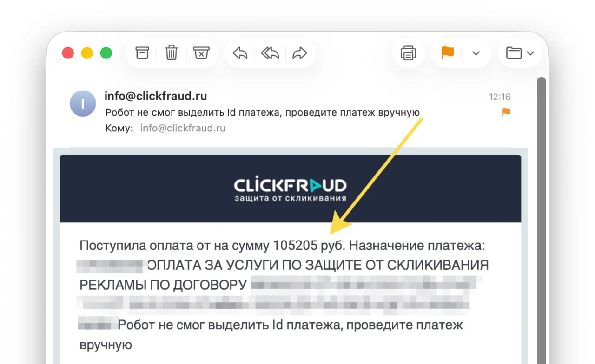Viewport: 595px width, 364px height.
Task: Click sender name info@clickfraud.ru
Action: 156,96
